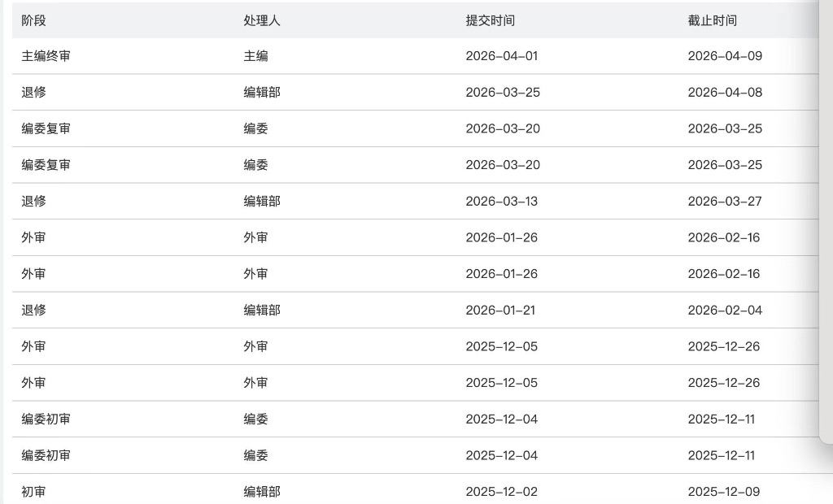Image resolution: width=833 pixels, height=504 pixels.
Task: Click the 提交时间 column header
Action: click(x=490, y=20)
